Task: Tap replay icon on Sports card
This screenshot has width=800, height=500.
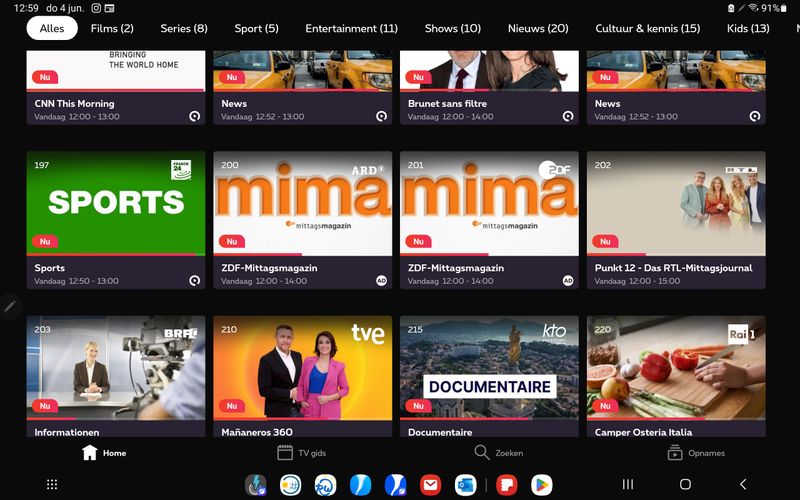Action: point(194,281)
